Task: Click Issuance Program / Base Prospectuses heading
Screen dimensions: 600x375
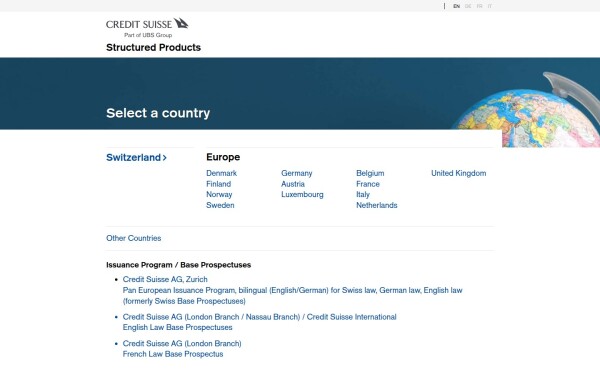Action: 178,265
